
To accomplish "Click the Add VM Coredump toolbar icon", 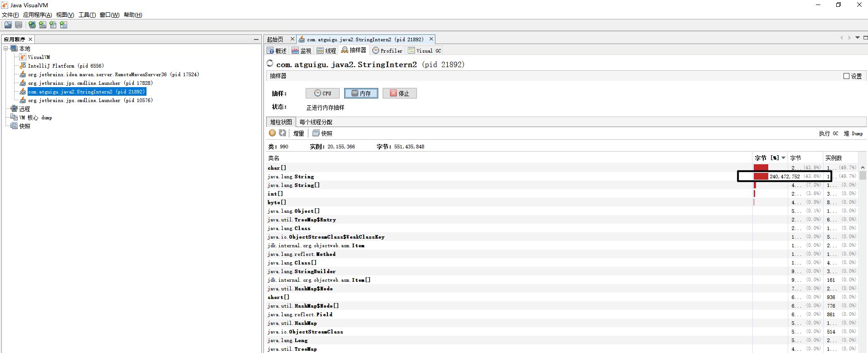I will pos(53,25).
